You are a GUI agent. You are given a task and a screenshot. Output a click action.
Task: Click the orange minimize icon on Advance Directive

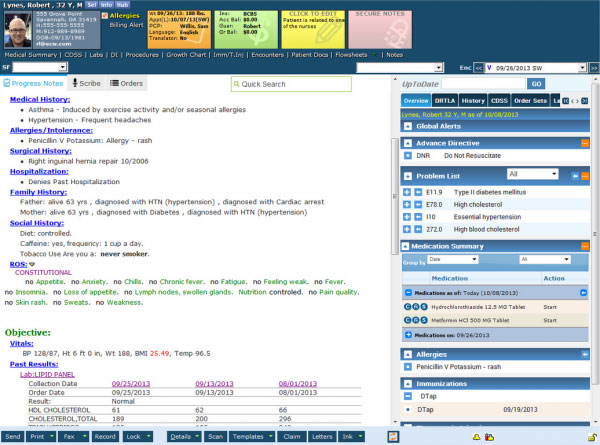585,143
